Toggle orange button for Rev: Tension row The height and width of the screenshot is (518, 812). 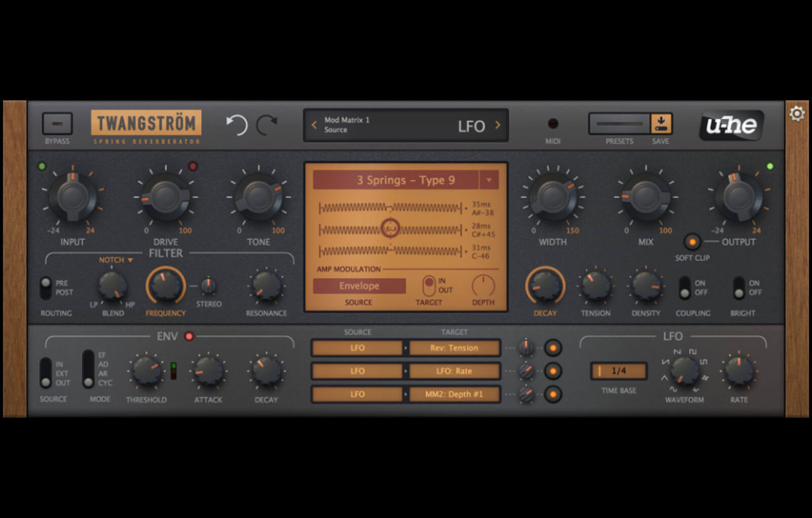[x=553, y=348]
